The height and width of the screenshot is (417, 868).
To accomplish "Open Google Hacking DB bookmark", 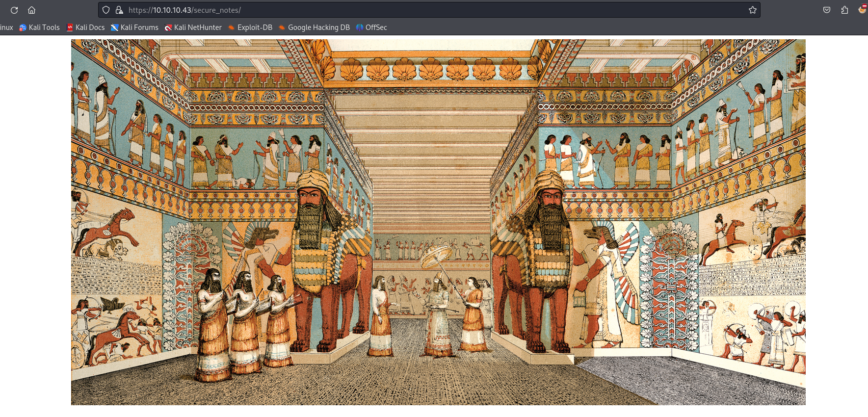I will [314, 27].
